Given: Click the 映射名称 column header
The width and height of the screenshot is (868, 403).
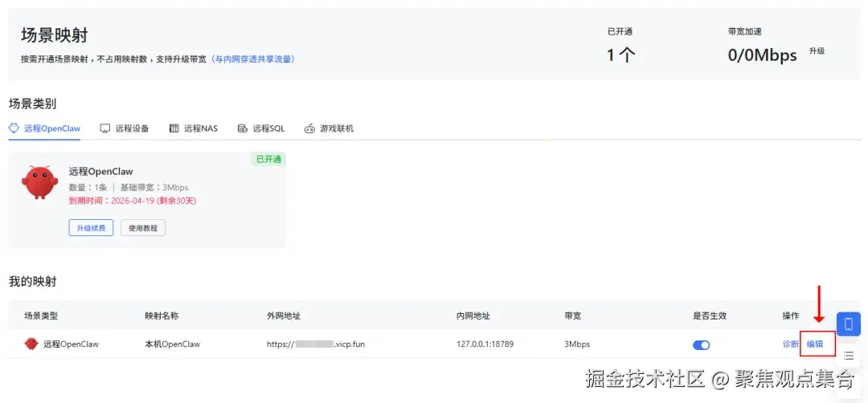Looking at the screenshot, I should pos(162,315).
